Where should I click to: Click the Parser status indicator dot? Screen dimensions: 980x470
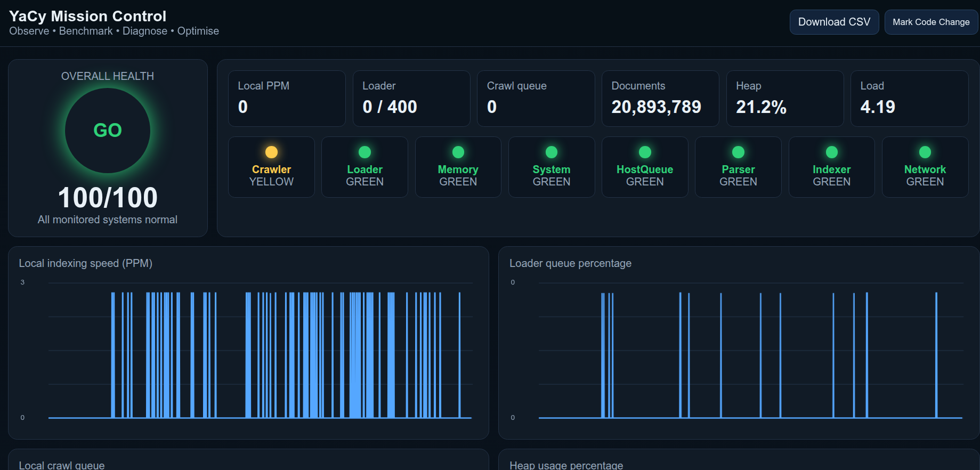(x=738, y=152)
